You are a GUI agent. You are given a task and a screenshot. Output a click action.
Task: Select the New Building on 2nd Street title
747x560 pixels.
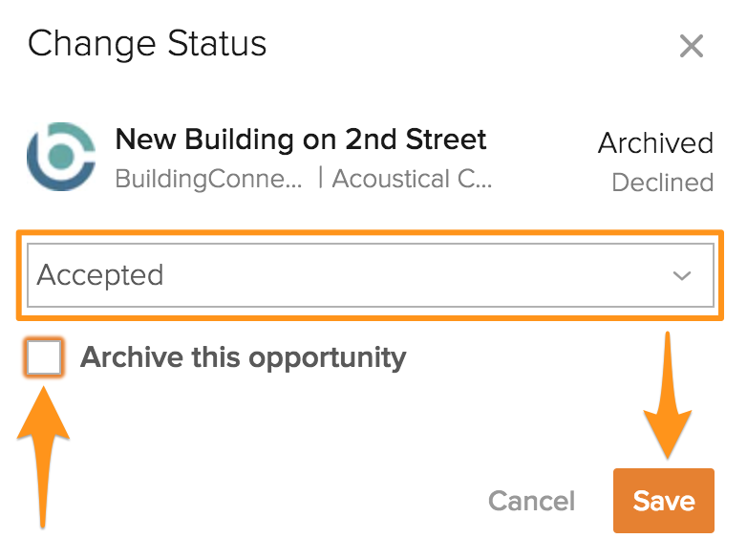[301, 140]
